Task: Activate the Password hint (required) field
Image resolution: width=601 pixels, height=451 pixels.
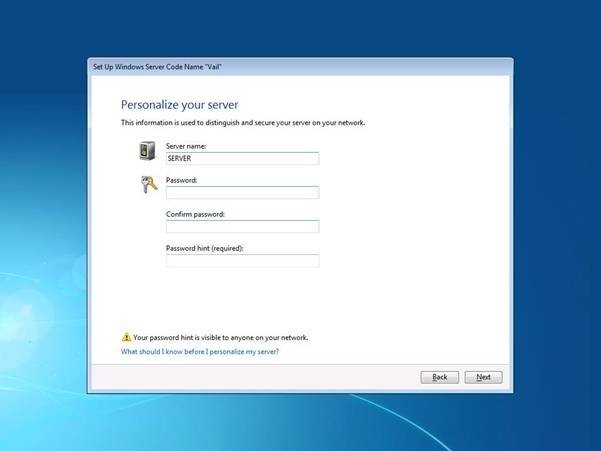Action: (242, 261)
